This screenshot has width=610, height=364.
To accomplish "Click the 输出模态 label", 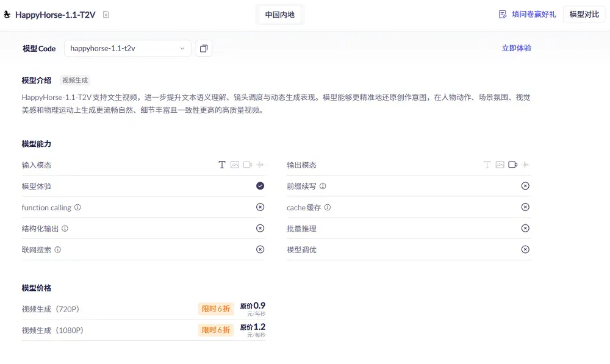I will coord(301,165).
